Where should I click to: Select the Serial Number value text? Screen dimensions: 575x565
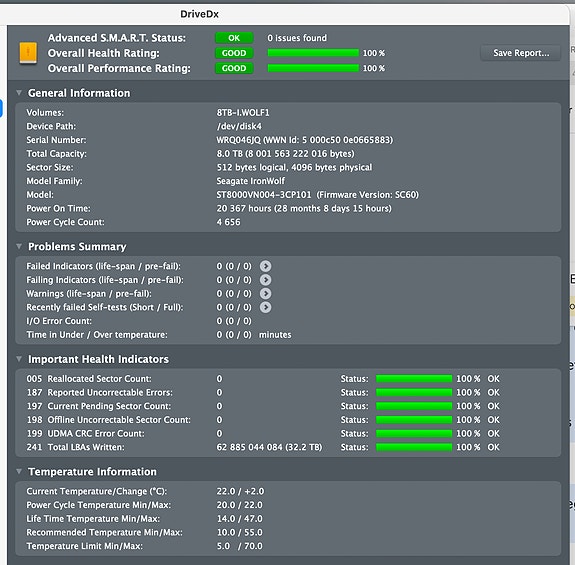coord(304,140)
